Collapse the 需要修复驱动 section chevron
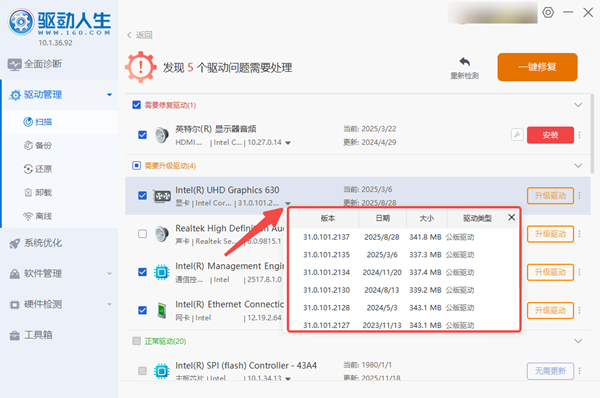 point(578,105)
